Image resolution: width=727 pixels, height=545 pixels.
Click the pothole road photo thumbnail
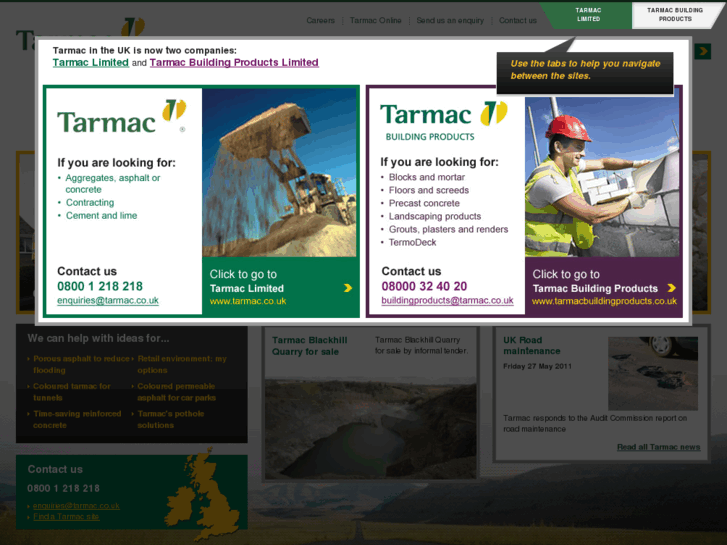[653, 373]
